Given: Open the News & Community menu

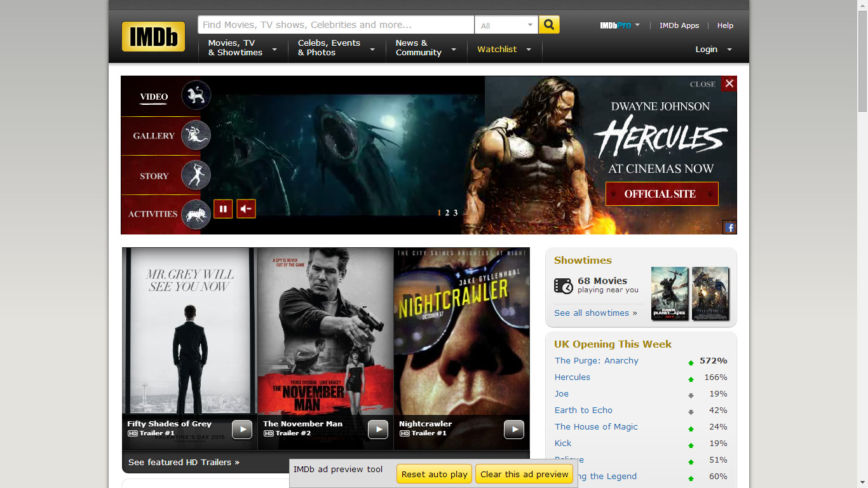Looking at the screenshot, I should (426, 48).
